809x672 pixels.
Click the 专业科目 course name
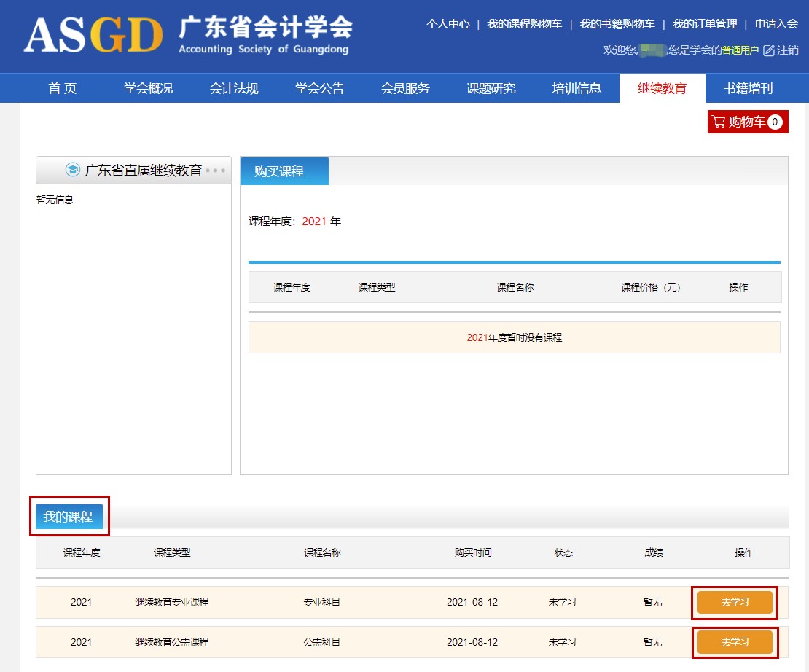pos(322,602)
